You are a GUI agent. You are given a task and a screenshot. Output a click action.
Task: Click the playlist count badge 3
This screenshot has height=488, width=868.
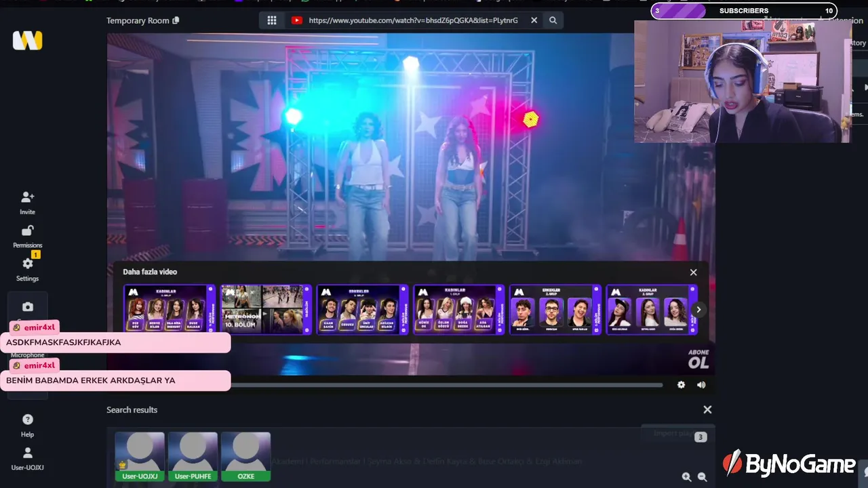pos(701,437)
